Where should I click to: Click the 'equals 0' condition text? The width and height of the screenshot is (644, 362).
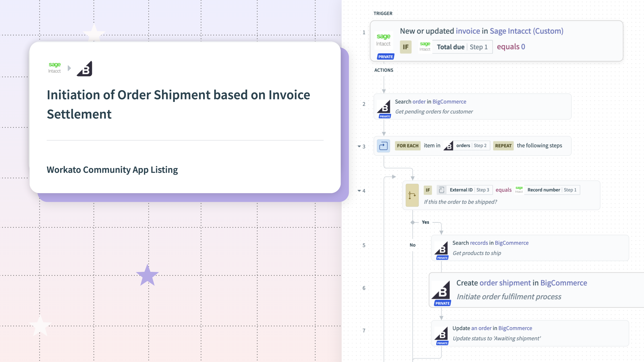pos(511,47)
